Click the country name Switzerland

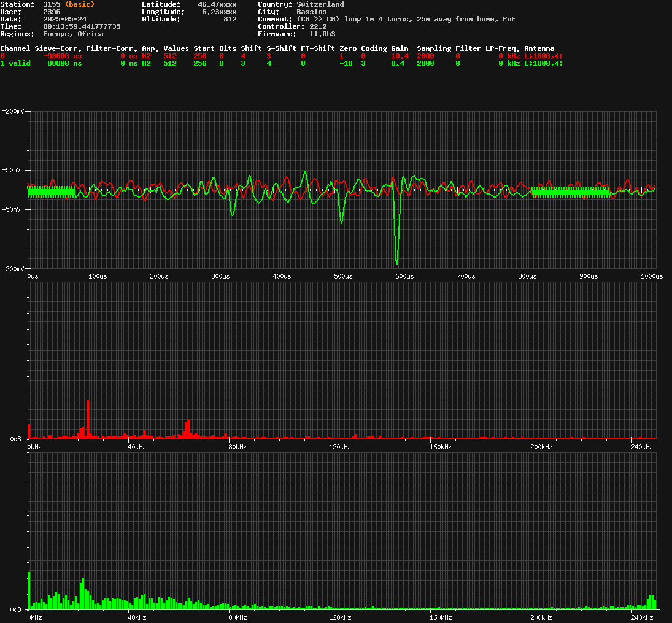[x=320, y=4]
